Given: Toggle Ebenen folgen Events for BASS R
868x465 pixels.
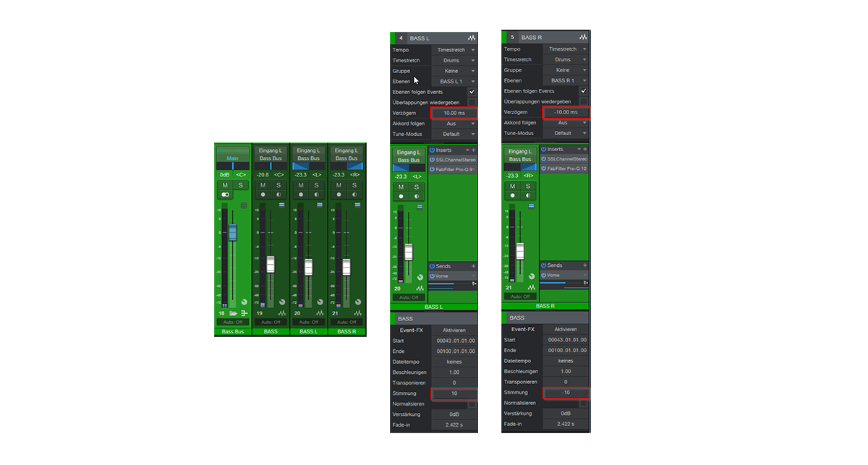Looking at the screenshot, I should point(583,91).
